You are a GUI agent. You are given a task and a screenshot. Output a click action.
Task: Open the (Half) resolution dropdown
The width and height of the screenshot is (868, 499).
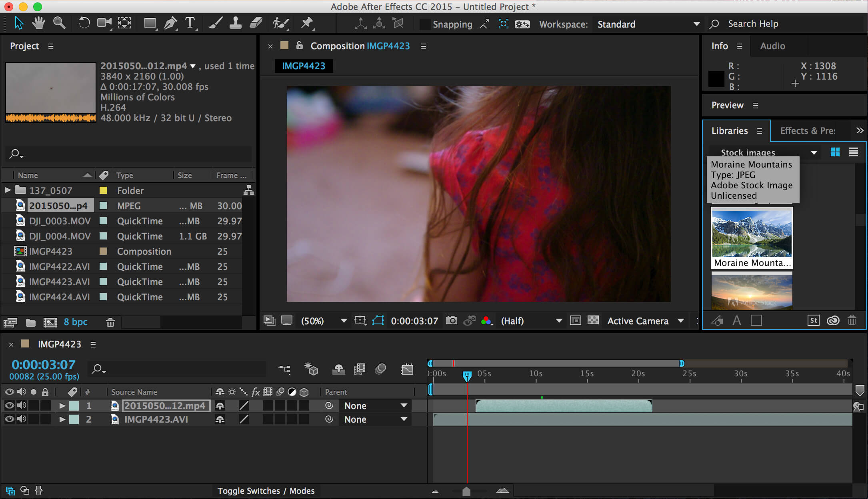coord(531,321)
